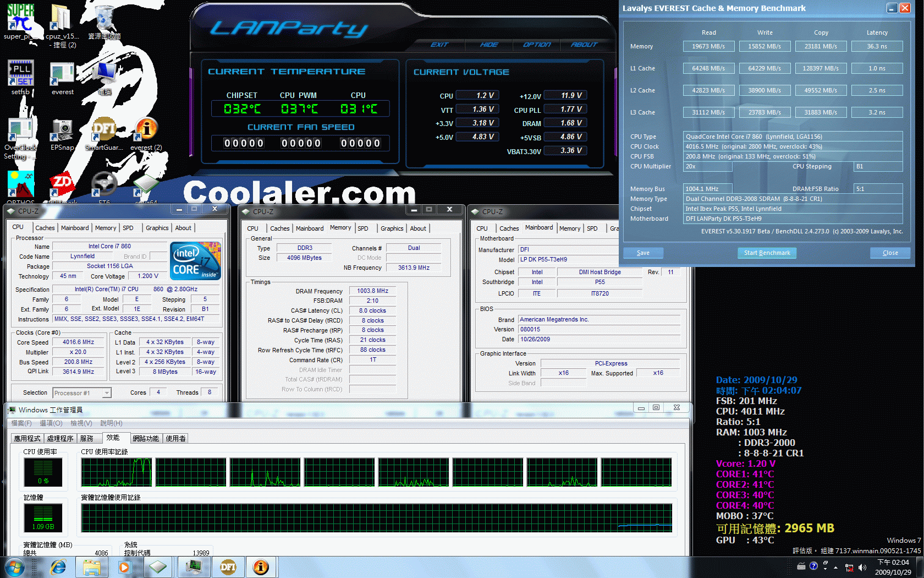Open the 檢視(V) menu in Task Manager
Image resolution: width=924 pixels, height=578 pixels.
point(81,423)
